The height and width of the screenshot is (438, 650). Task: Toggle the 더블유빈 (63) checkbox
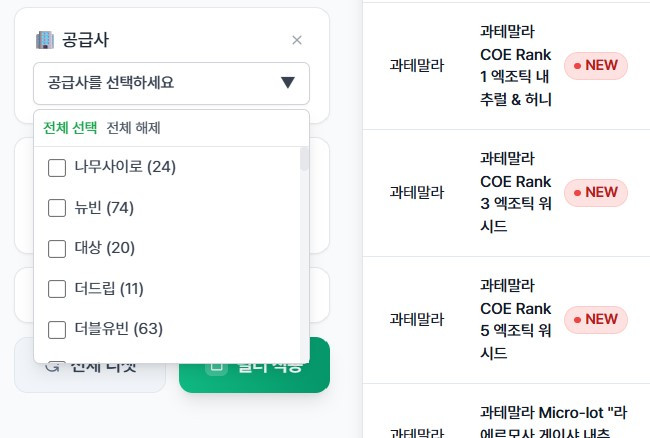click(x=57, y=329)
